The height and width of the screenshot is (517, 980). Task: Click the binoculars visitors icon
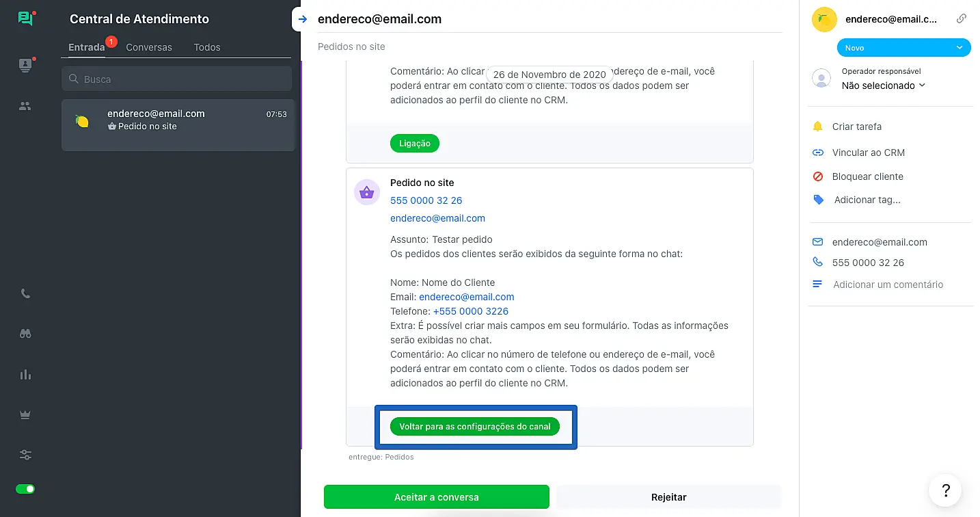click(25, 334)
